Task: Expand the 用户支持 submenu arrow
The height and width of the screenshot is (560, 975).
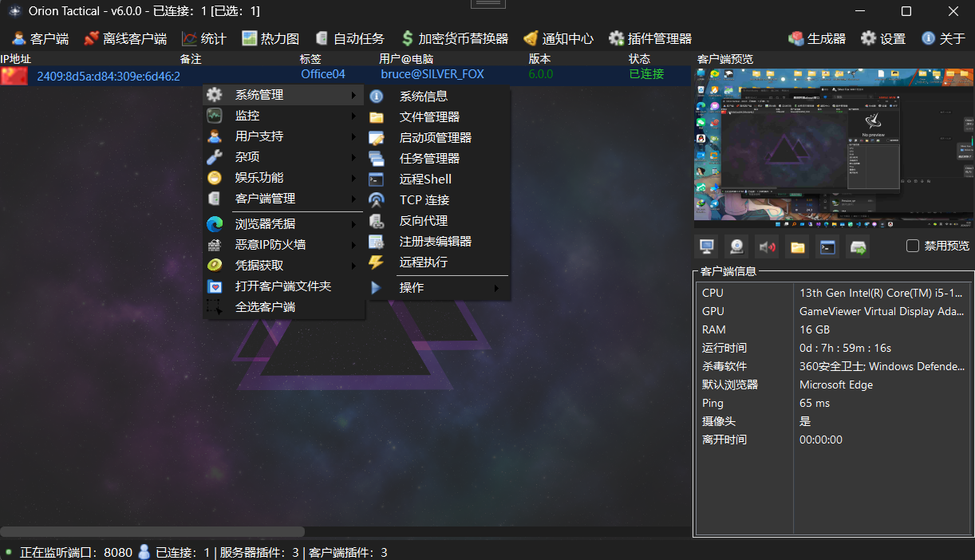Action: tap(353, 136)
